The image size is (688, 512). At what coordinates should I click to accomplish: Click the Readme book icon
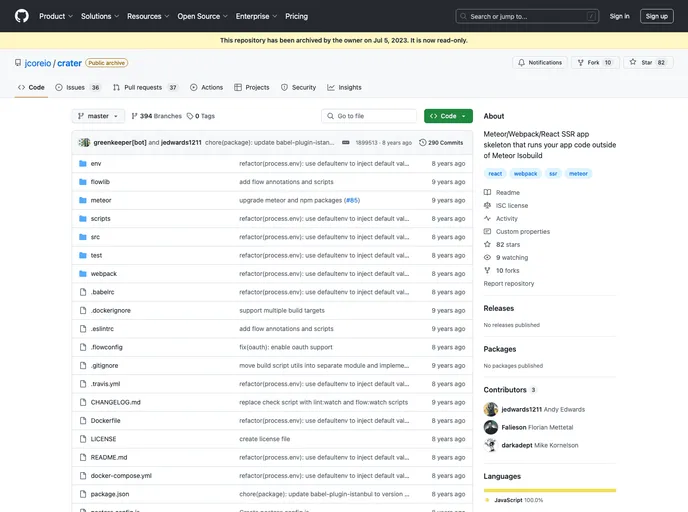(x=487, y=193)
